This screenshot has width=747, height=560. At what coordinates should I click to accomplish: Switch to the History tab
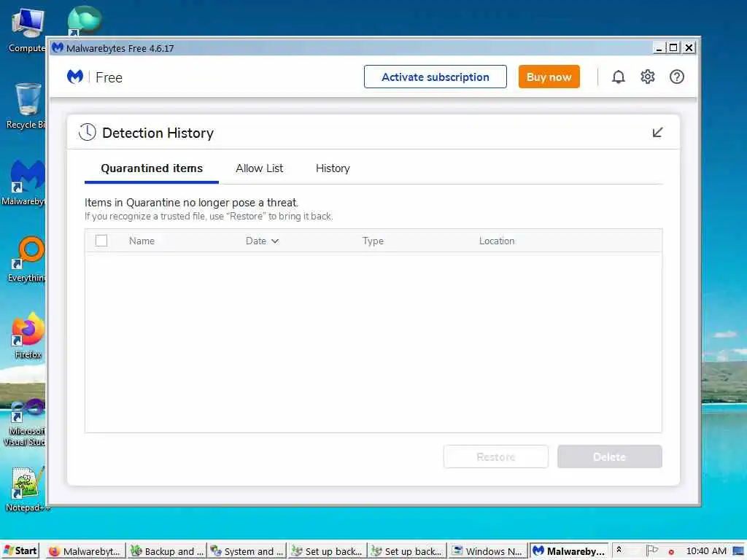tap(333, 168)
